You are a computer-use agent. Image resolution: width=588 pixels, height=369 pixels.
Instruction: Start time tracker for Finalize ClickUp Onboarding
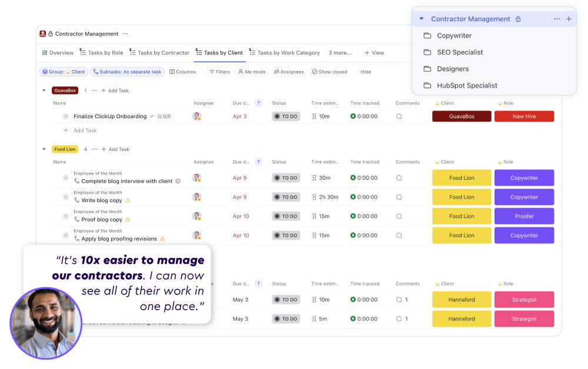353,116
